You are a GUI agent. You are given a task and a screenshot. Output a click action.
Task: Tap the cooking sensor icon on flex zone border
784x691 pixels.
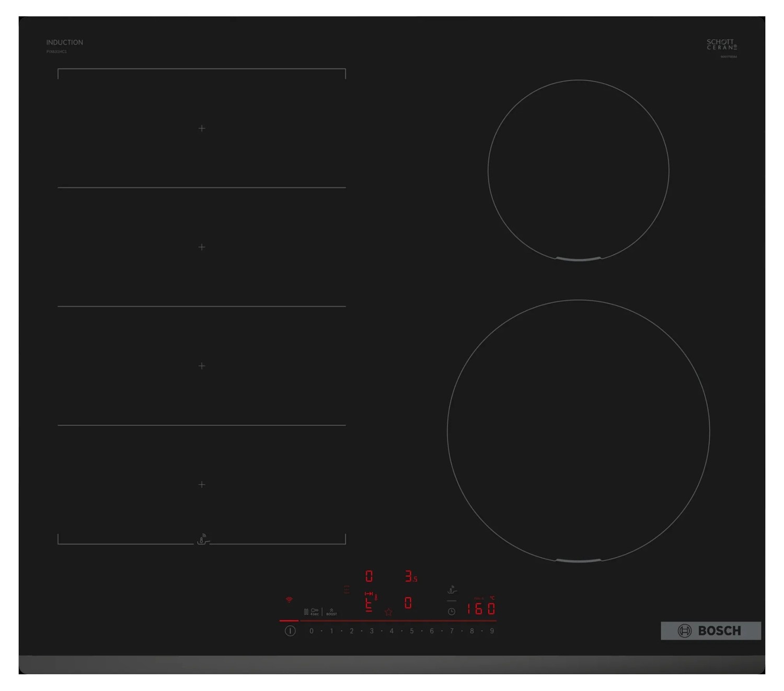(203, 540)
